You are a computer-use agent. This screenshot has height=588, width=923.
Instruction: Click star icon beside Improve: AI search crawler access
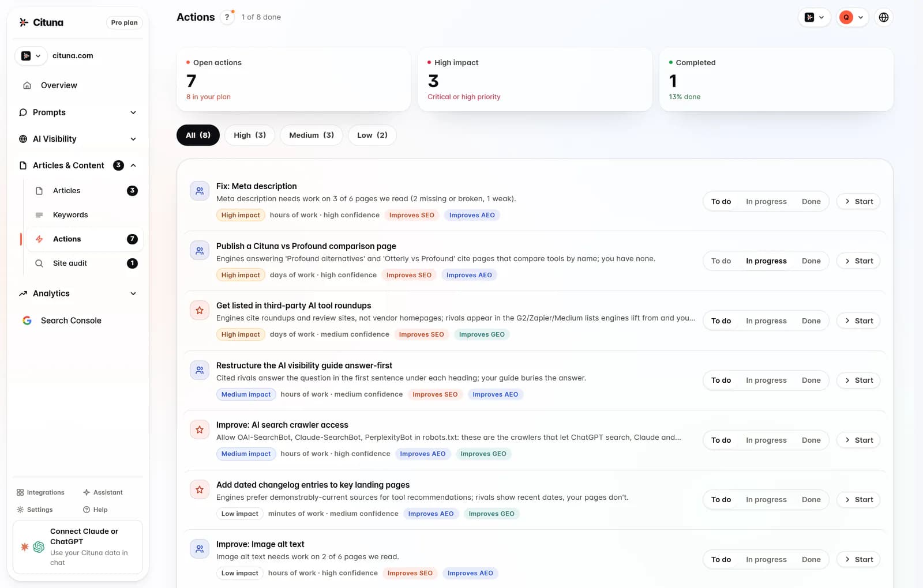tap(200, 429)
